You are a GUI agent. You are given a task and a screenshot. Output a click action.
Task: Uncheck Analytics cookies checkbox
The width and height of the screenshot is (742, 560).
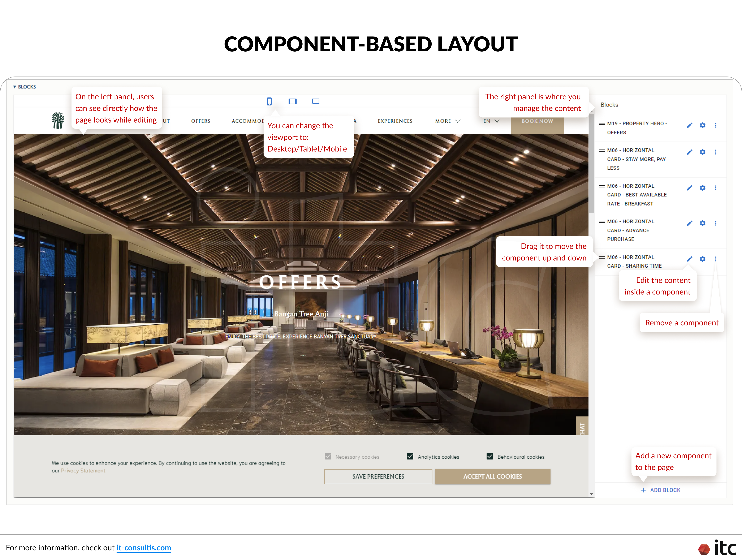tap(410, 457)
